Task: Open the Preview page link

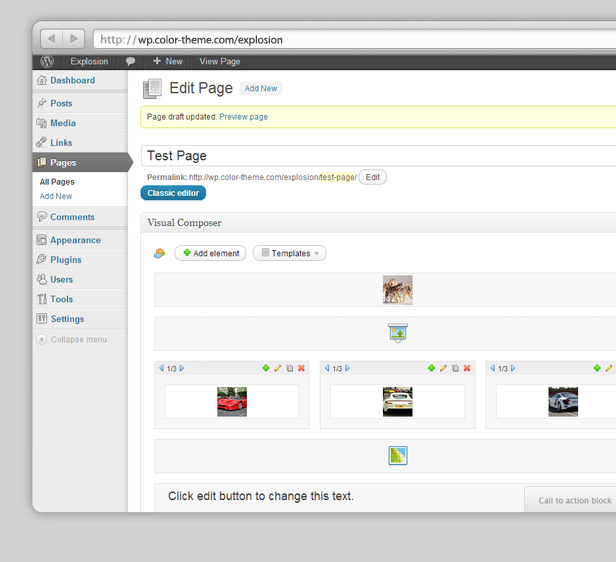Action: click(x=243, y=117)
